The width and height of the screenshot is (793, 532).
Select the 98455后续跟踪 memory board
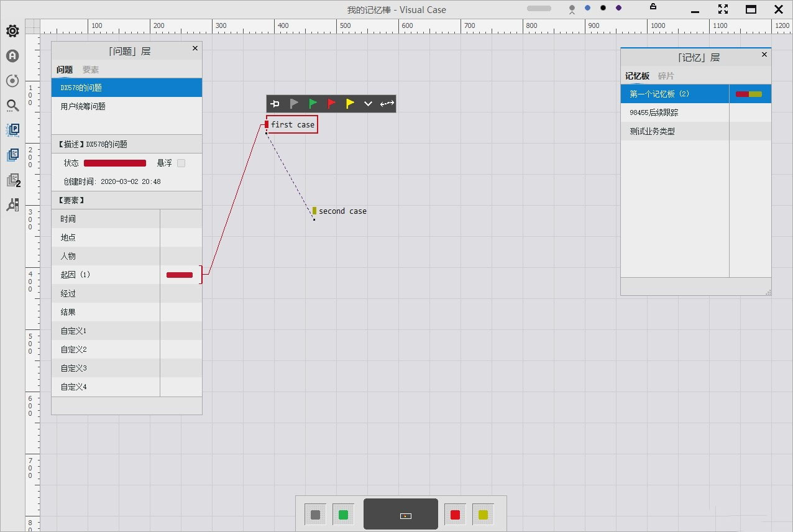tap(696, 112)
